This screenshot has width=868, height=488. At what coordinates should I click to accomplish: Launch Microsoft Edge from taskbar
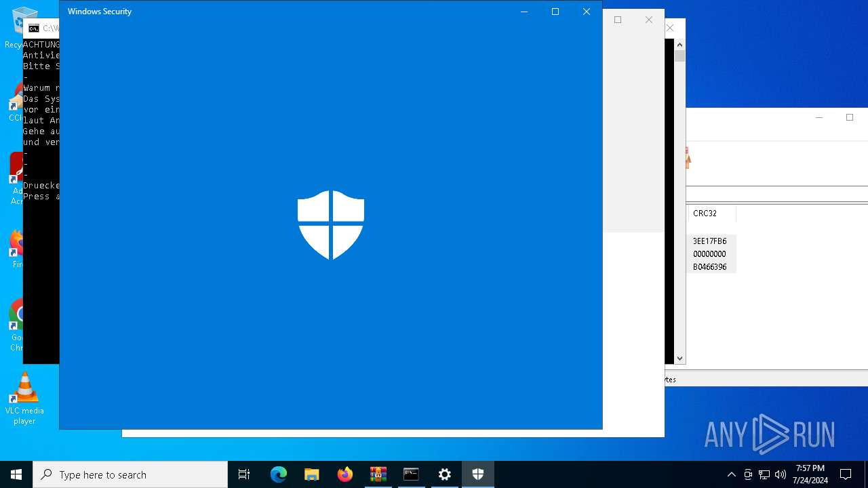[279, 474]
